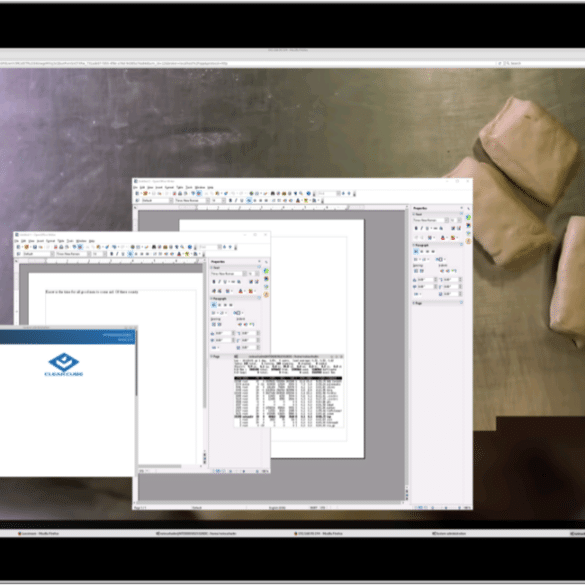The width and height of the screenshot is (585, 585).
Task: Open Times New Roman font dropdown in larger window toolbar
Action: coord(208,200)
